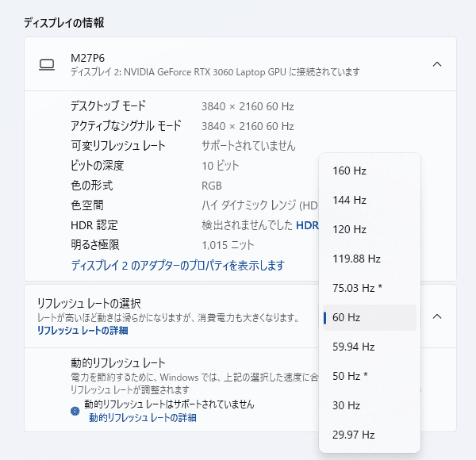Click the M27P6 display name header
Image resolution: width=476 pixels, height=460 pixels.
(x=87, y=58)
